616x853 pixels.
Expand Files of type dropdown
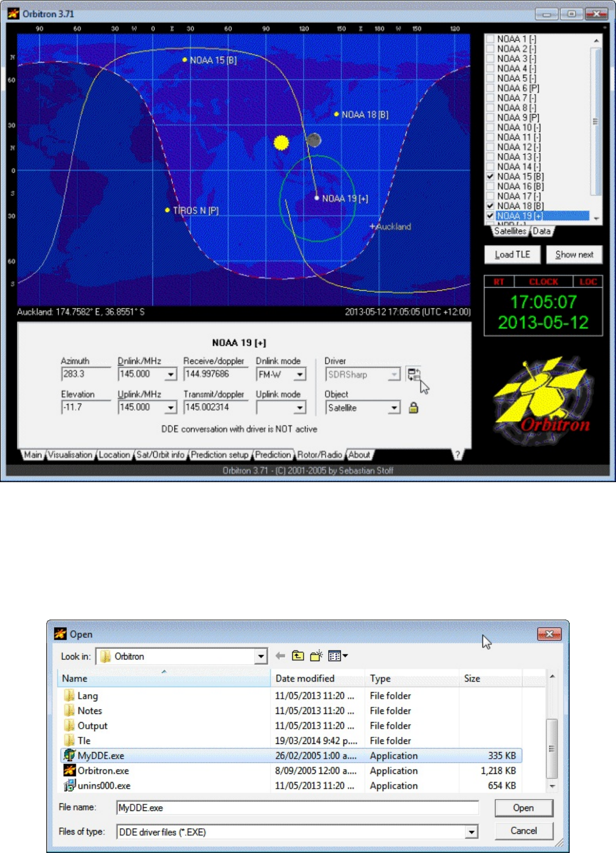click(472, 832)
